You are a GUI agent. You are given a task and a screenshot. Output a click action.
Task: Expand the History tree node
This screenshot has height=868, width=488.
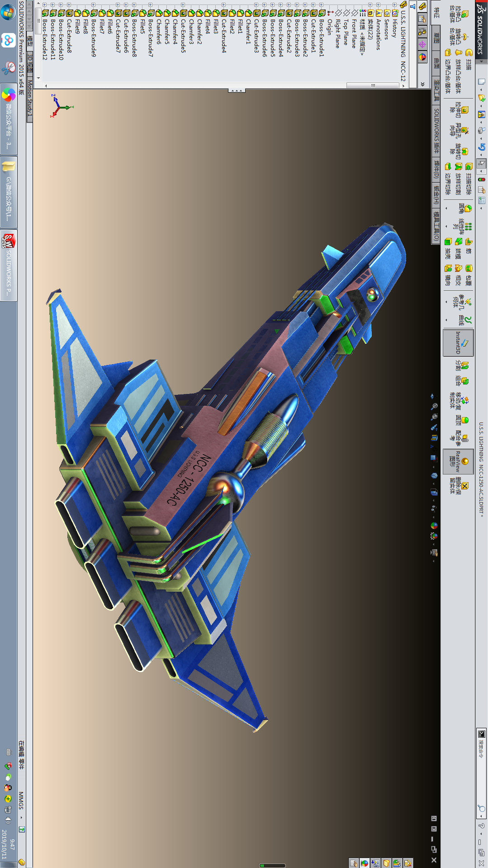pyautogui.click(x=395, y=5)
